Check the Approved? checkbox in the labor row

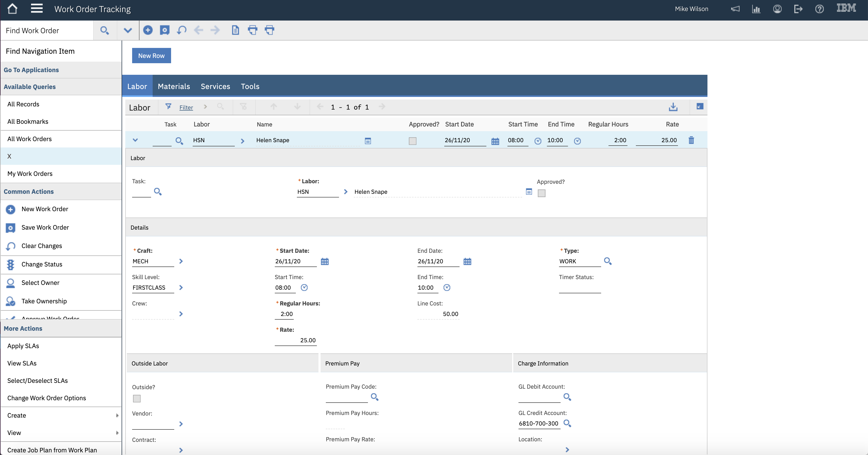click(412, 141)
